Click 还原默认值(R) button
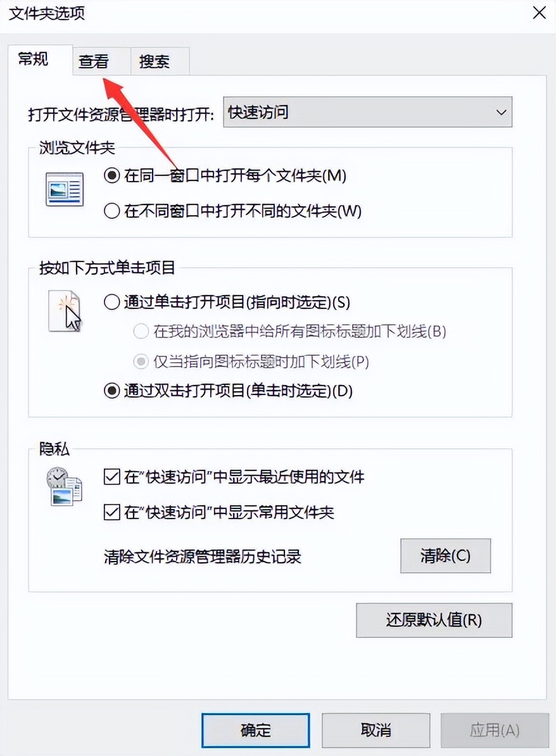Screen dimensions: 556x756 (x=434, y=620)
